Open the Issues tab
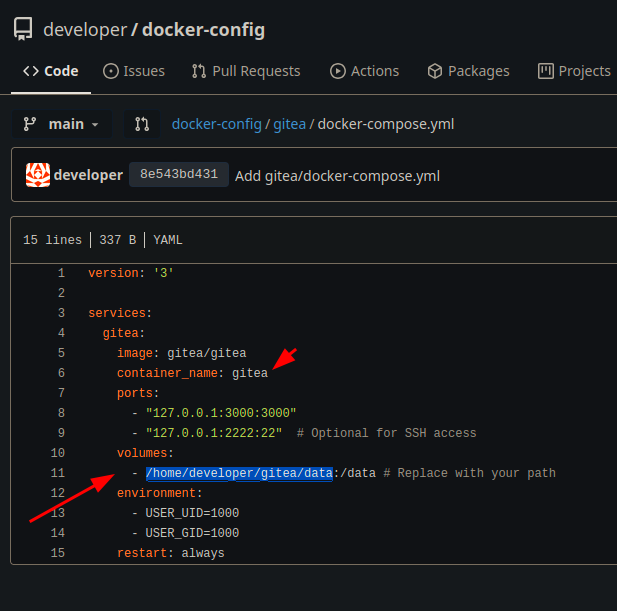Viewport: 617px width, 611px height. (x=134, y=71)
